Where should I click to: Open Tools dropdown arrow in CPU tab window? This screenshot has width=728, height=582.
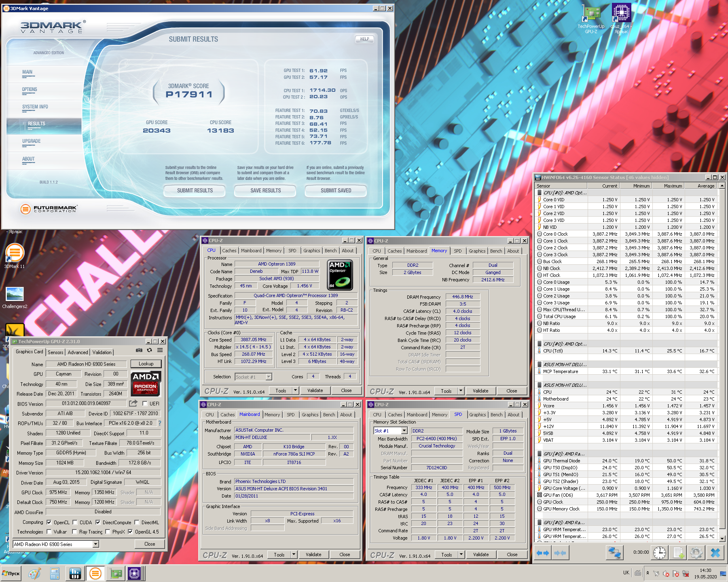pos(295,390)
